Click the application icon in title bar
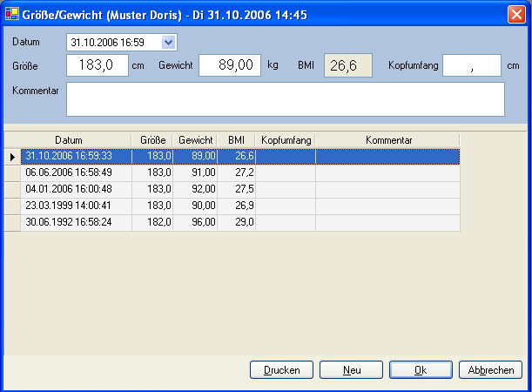The height and width of the screenshot is (392, 532). pyautogui.click(x=11, y=13)
